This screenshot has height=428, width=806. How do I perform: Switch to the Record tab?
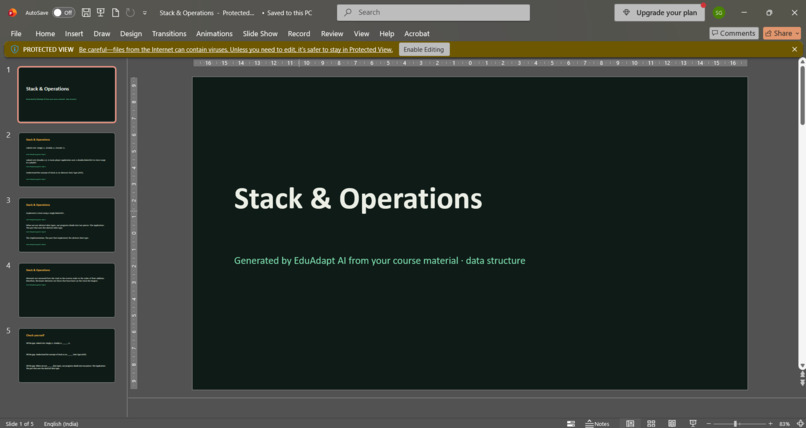coord(299,33)
